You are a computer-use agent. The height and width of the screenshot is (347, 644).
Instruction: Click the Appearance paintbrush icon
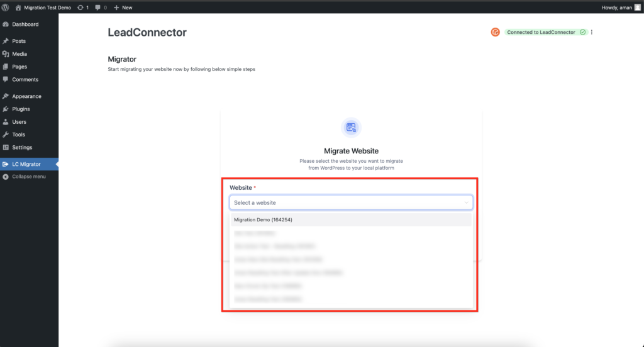click(x=5, y=96)
